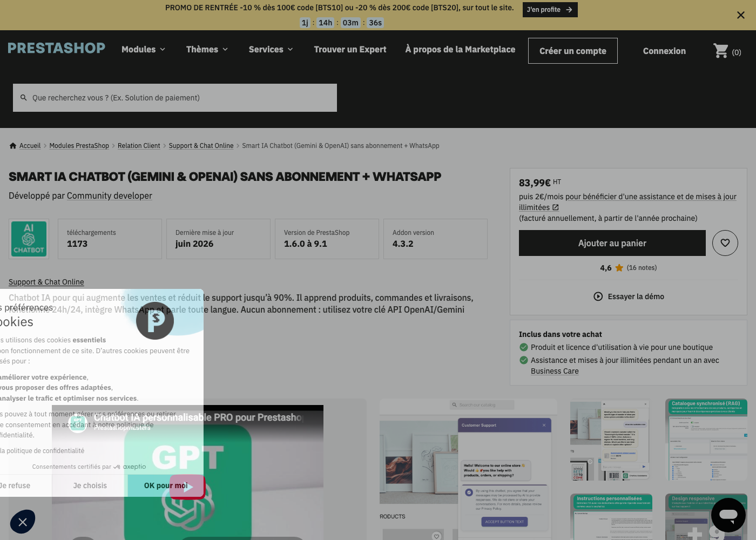Click the Axeptio logo in cookie panel
The image size is (756, 540).
pyautogui.click(x=130, y=467)
